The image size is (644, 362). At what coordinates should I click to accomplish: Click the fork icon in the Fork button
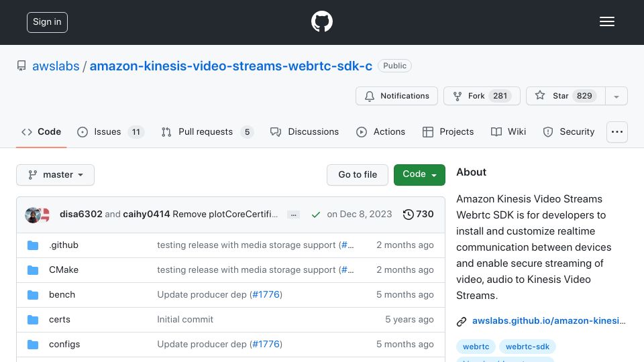click(x=457, y=96)
